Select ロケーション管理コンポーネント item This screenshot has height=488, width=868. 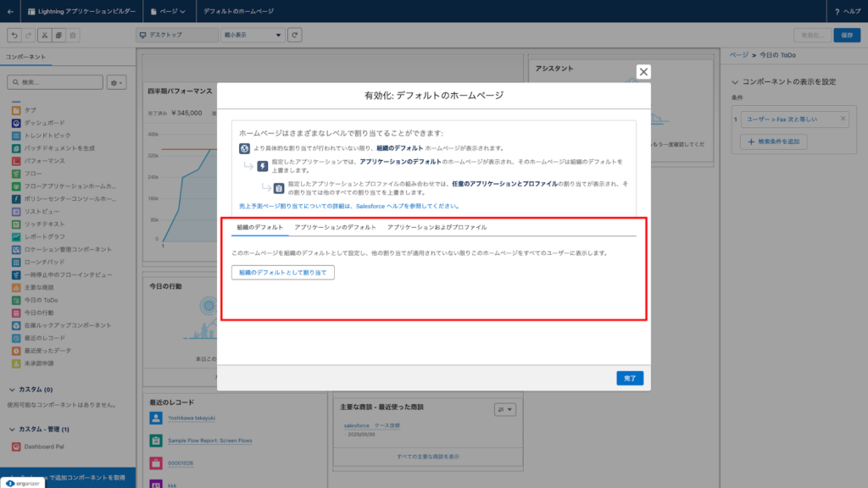pyautogui.click(x=61, y=250)
